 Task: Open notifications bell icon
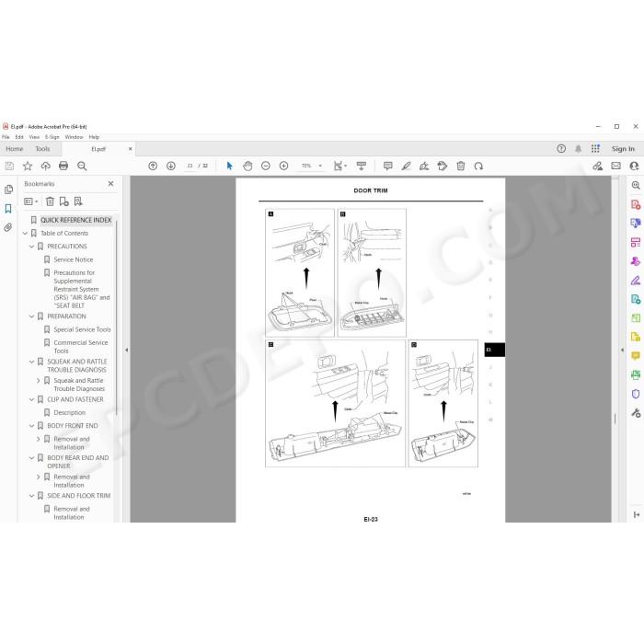point(579,149)
